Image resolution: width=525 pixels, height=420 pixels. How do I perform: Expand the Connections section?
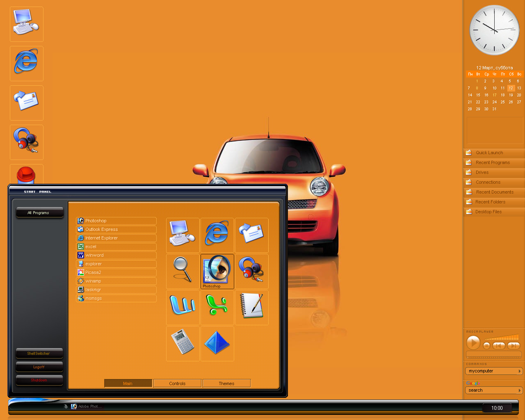point(494,182)
